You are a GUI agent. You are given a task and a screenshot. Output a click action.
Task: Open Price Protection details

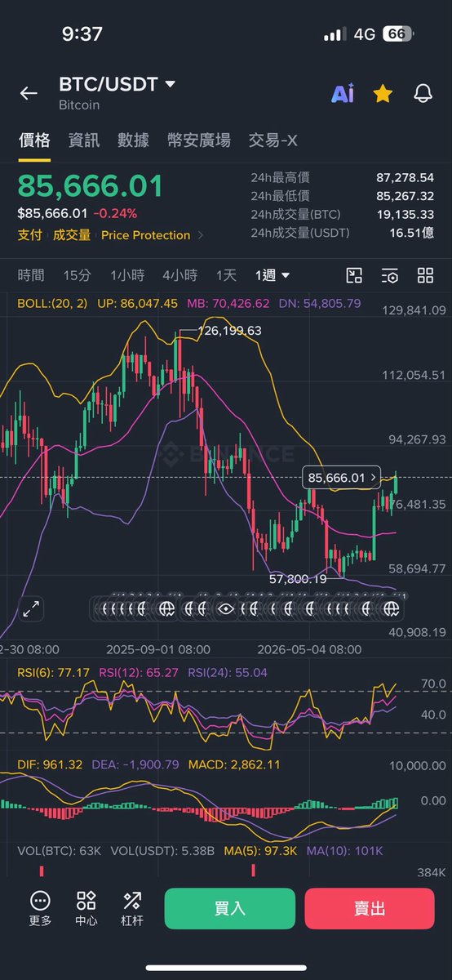tap(146, 235)
